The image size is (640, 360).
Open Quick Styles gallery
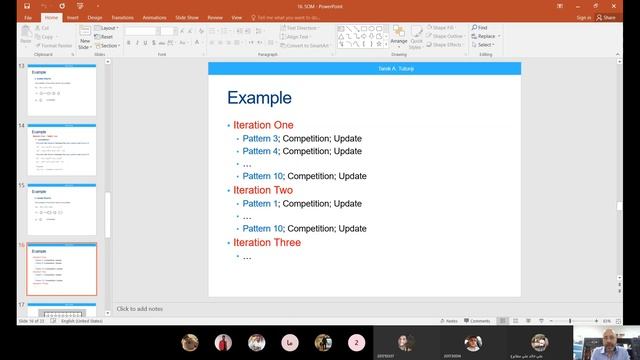[416, 37]
